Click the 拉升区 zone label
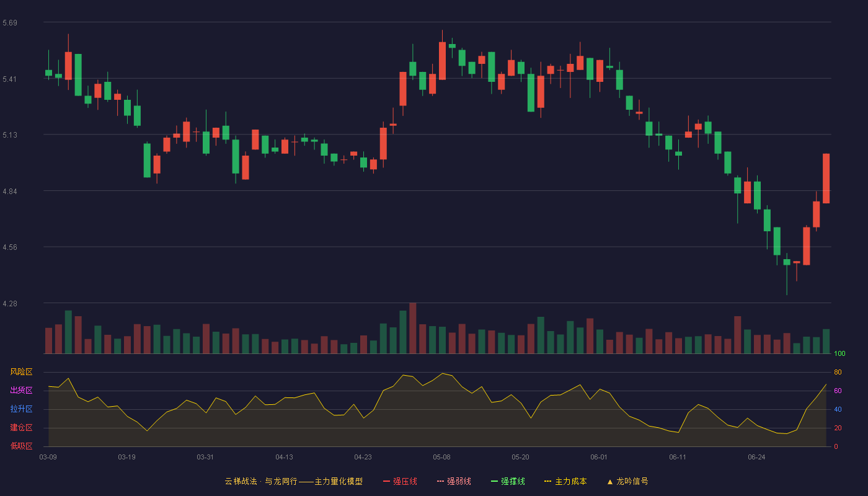Image resolution: width=868 pixels, height=496 pixels. coord(21,409)
